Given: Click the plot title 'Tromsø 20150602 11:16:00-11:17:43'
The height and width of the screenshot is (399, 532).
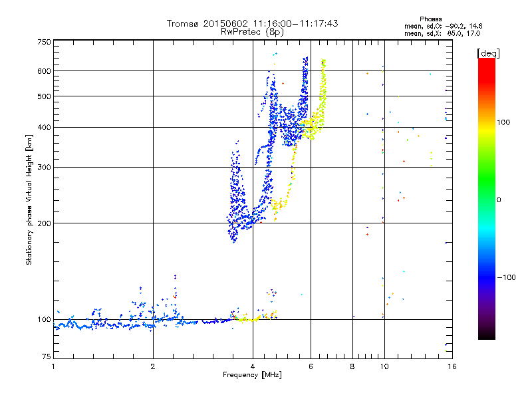Looking at the screenshot, I should (x=253, y=23).
